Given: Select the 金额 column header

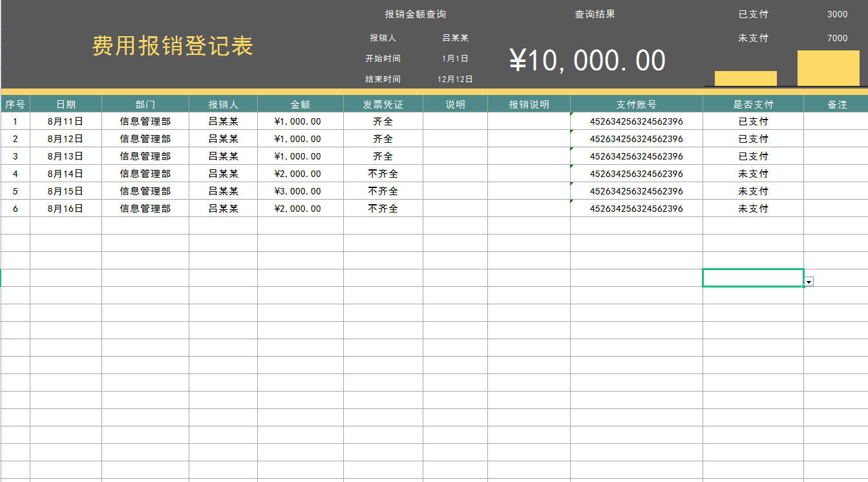Looking at the screenshot, I should 301,103.
